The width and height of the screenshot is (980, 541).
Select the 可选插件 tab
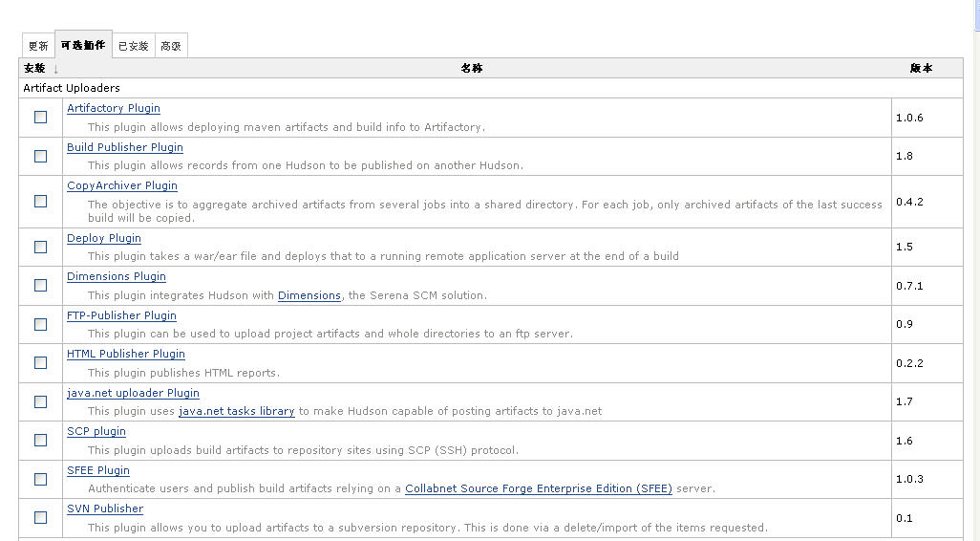pyautogui.click(x=83, y=45)
